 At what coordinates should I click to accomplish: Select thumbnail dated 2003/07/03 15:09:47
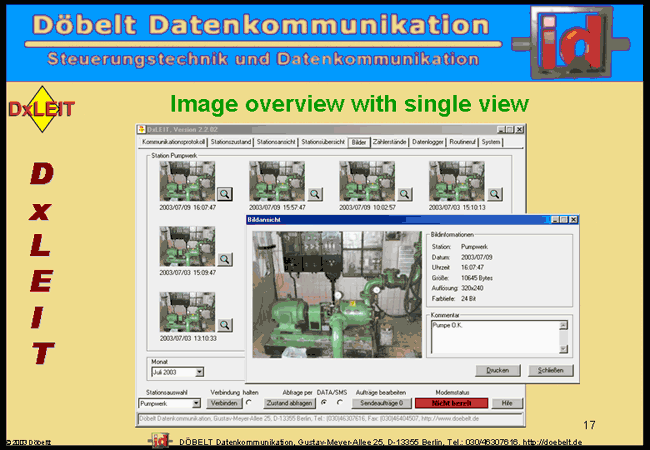[187, 247]
